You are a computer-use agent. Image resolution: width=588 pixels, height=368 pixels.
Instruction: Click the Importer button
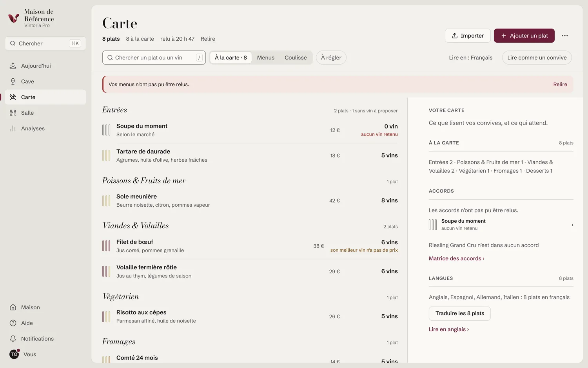468,36
